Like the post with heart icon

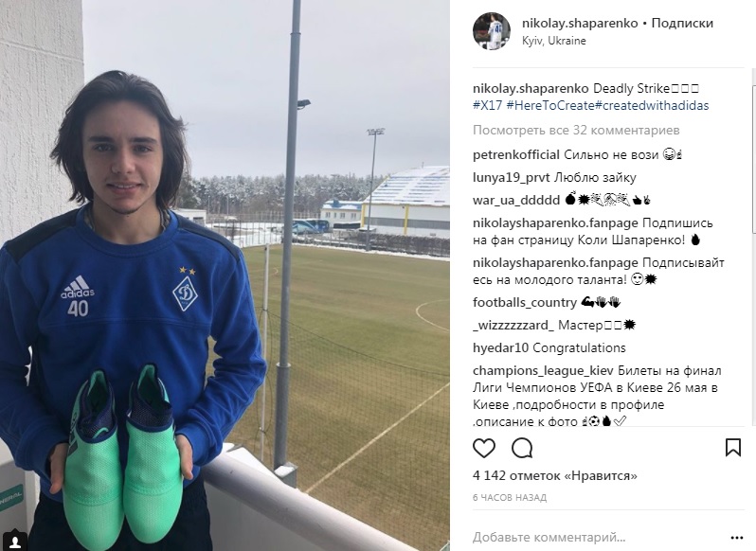click(483, 449)
